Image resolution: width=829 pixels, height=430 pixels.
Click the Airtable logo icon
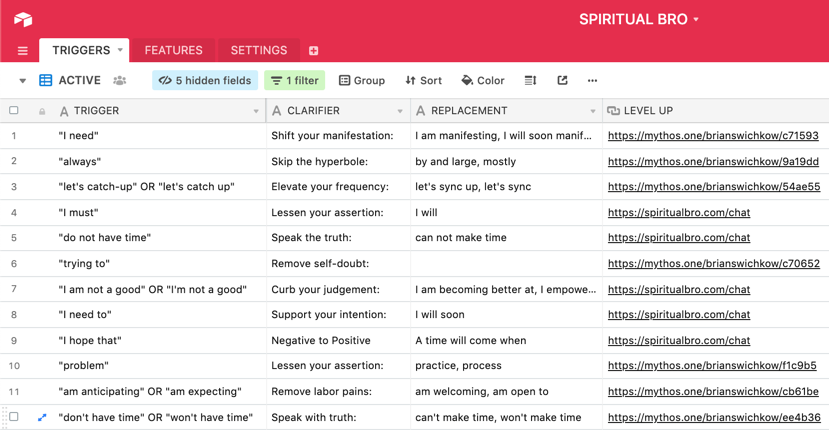(x=23, y=19)
